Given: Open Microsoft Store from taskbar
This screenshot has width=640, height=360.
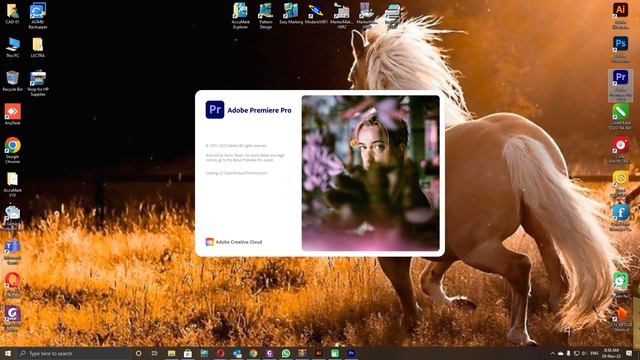Looking at the screenshot, I should pos(188,353).
